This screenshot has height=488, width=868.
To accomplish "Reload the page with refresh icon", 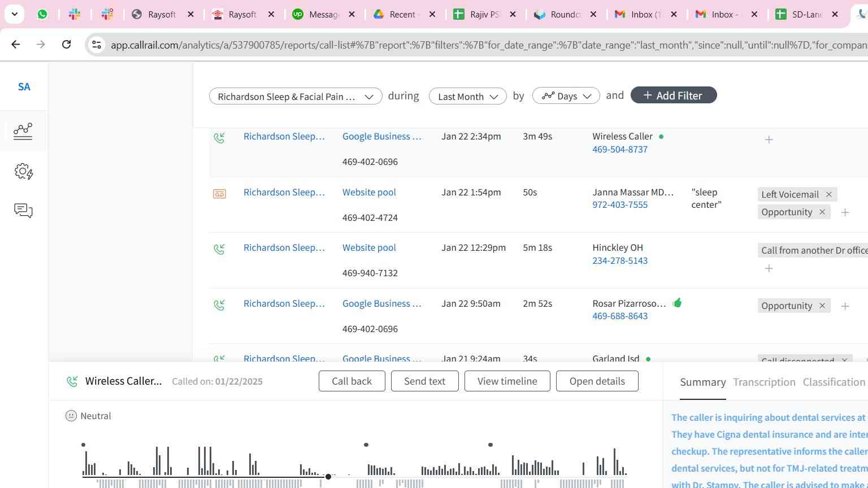I will (x=66, y=44).
